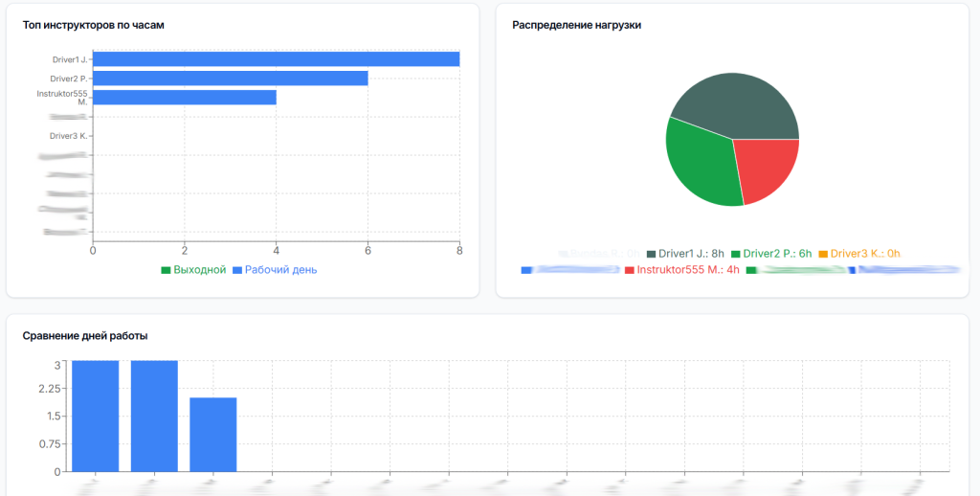Click the dark Driver1 J. legend marker
980x496 pixels.
[x=652, y=254]
